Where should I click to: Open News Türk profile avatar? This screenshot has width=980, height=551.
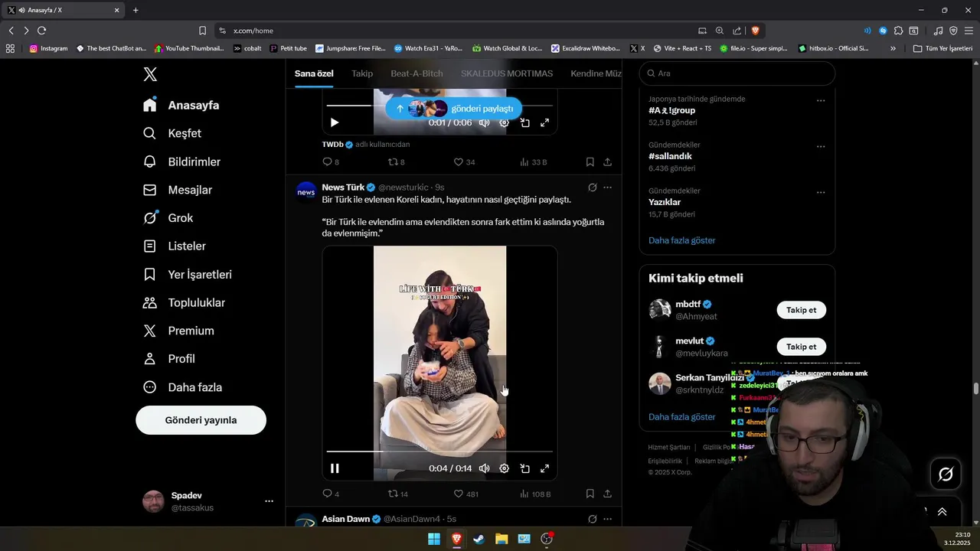click(x=306, y=192)
